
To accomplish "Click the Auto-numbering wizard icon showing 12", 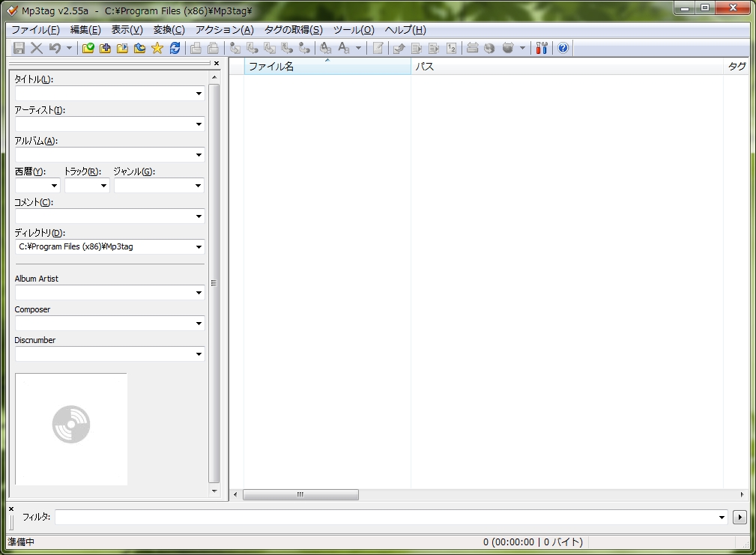I will [451, 48].
